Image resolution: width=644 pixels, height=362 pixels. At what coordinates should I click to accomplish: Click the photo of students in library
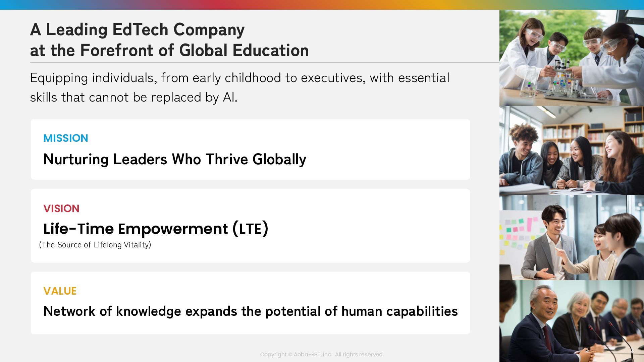571,150
